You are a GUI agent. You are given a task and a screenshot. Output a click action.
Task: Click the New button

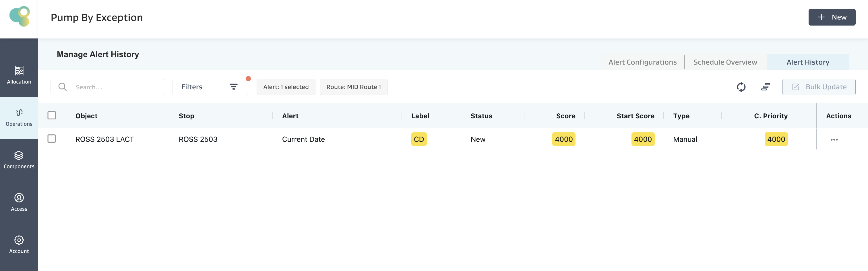[831, 17]
